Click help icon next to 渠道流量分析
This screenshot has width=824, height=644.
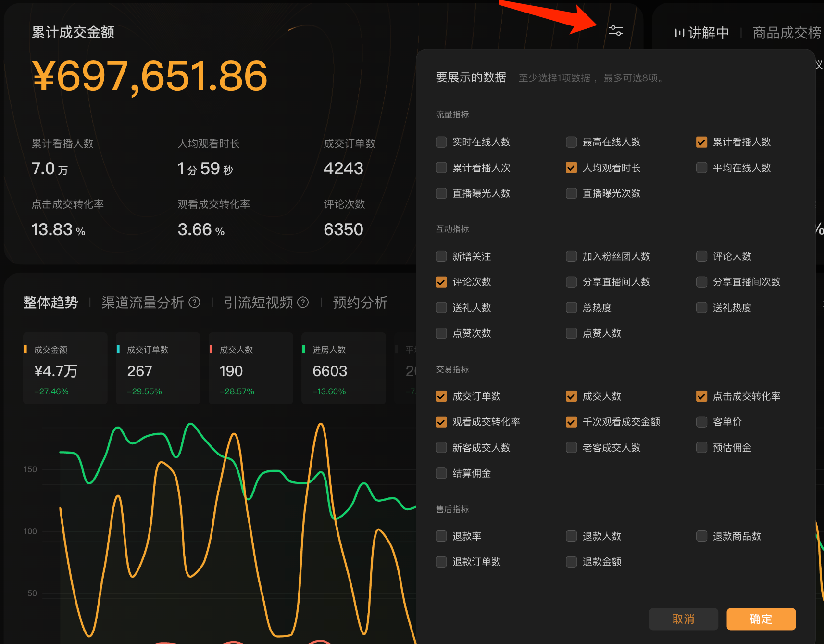[194, 303]
